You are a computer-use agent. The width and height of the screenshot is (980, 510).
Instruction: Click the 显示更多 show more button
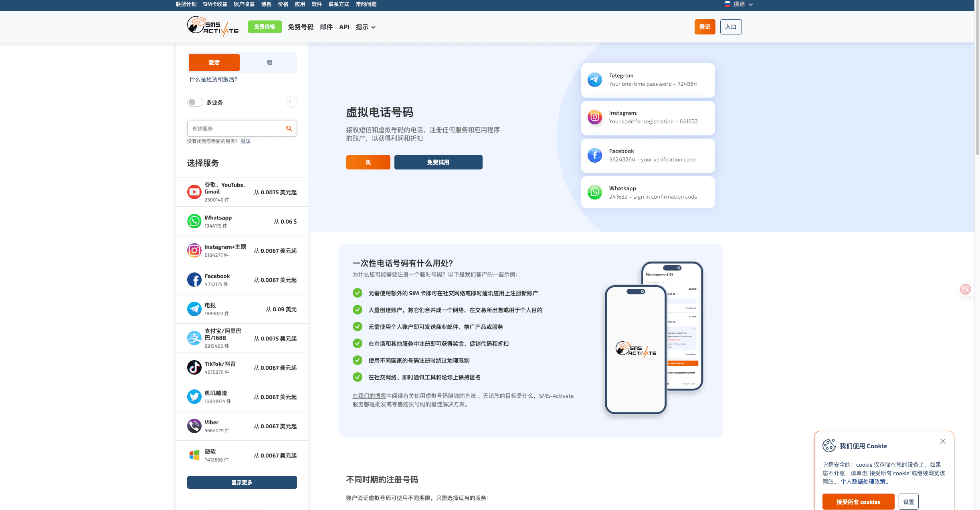pos(242,482)
